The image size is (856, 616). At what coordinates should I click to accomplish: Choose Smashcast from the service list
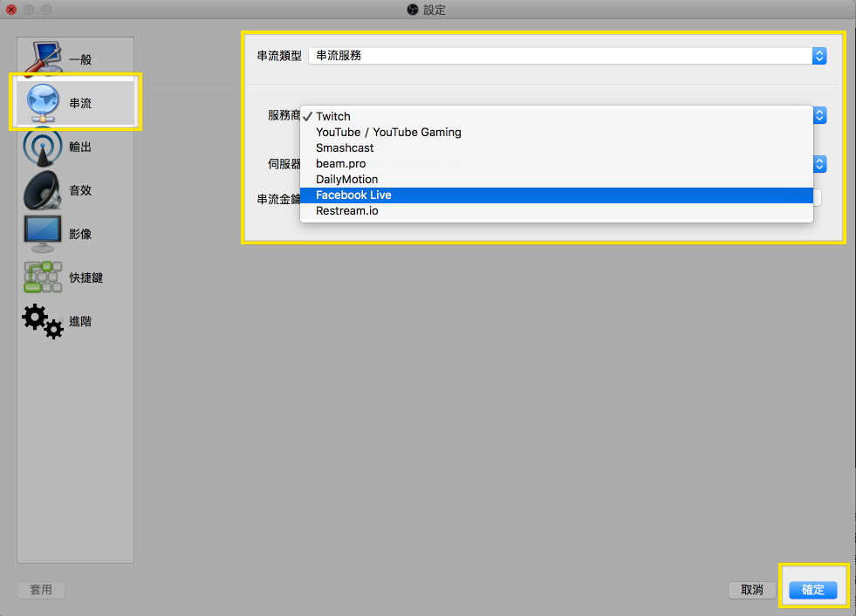(557, 148)
